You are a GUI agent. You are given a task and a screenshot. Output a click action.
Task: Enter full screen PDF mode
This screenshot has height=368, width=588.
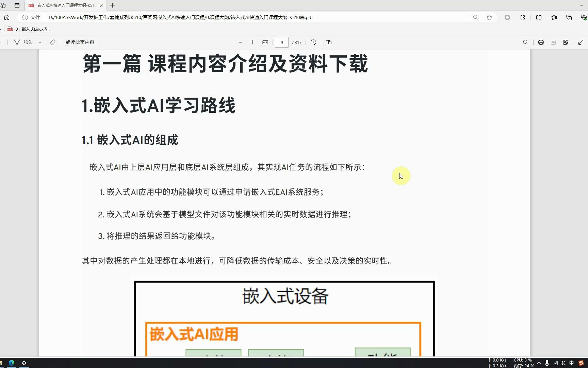point(581,42)
